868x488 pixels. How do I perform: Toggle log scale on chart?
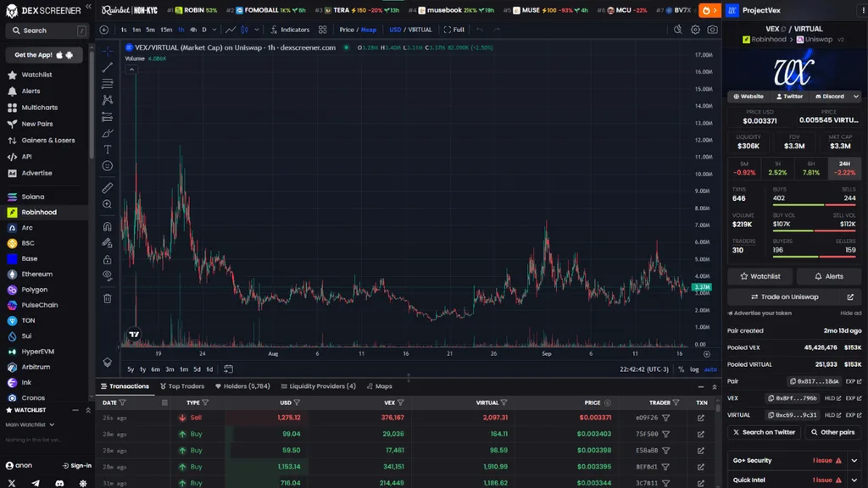[x=694, y=369]
